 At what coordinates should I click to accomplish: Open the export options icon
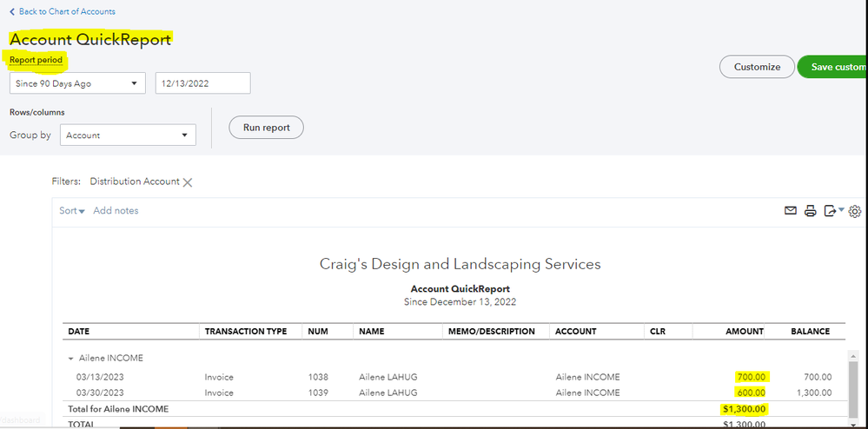coord(833,210)
